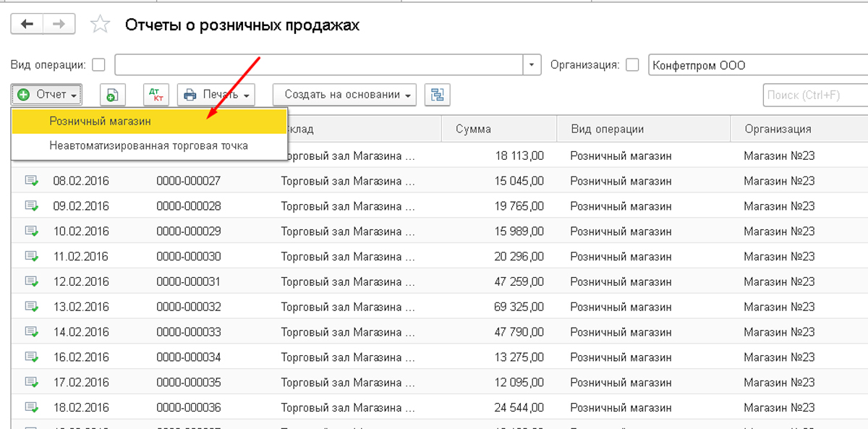Click the Отчет create button
This screenshot has width=868, height=429.
pos(47,95)
